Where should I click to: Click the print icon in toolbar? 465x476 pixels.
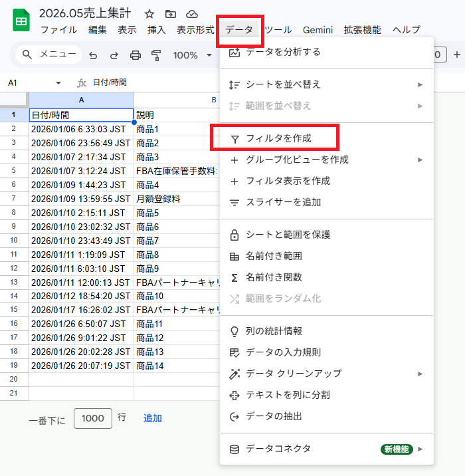tap(136, 55)
